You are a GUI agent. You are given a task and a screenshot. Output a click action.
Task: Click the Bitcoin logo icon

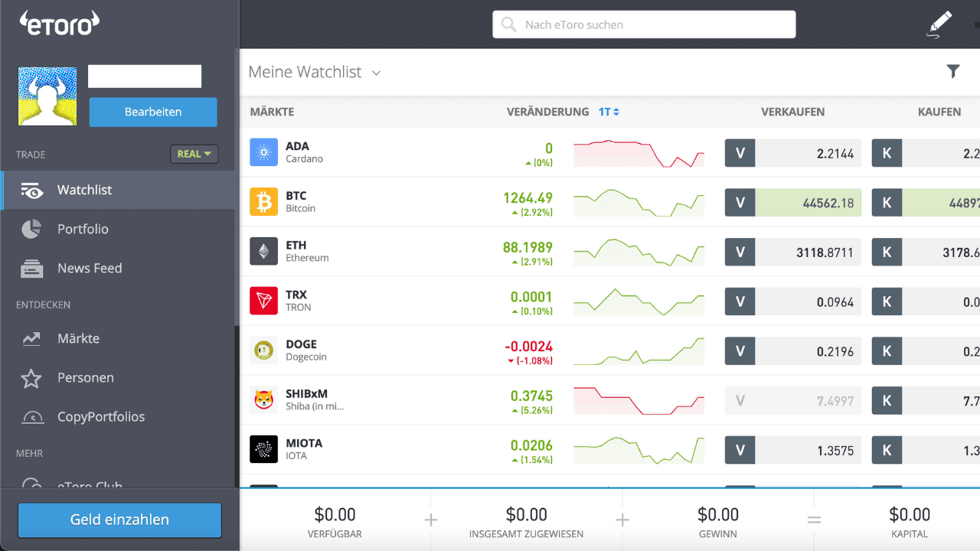263,202
